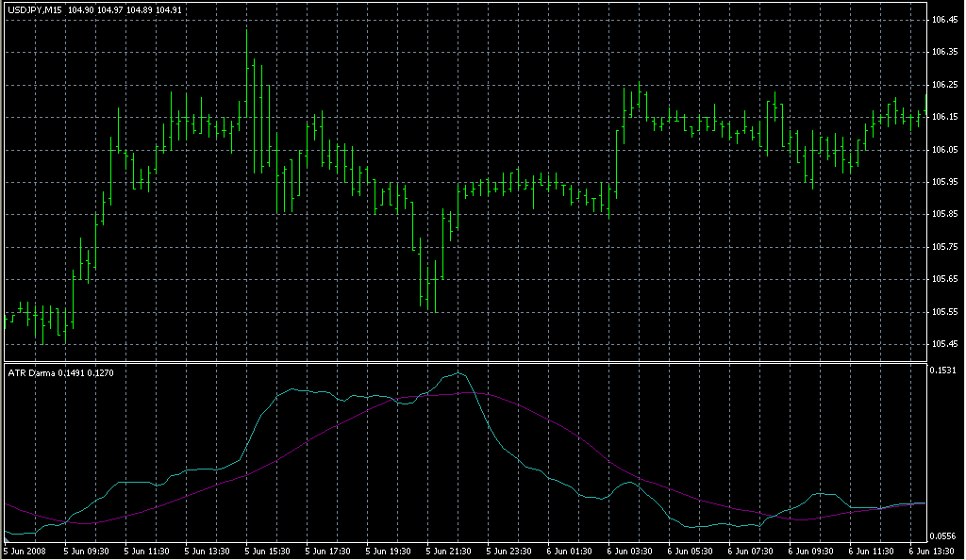
Task: Click the 105.95 price scale label
Action: (x=946, y=182)
